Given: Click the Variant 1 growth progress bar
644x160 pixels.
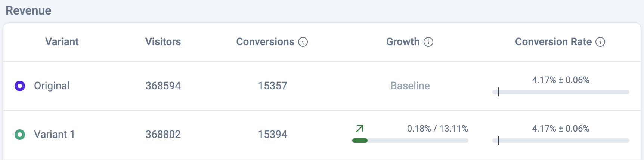Looking at the screenshot, I should 410,141.
